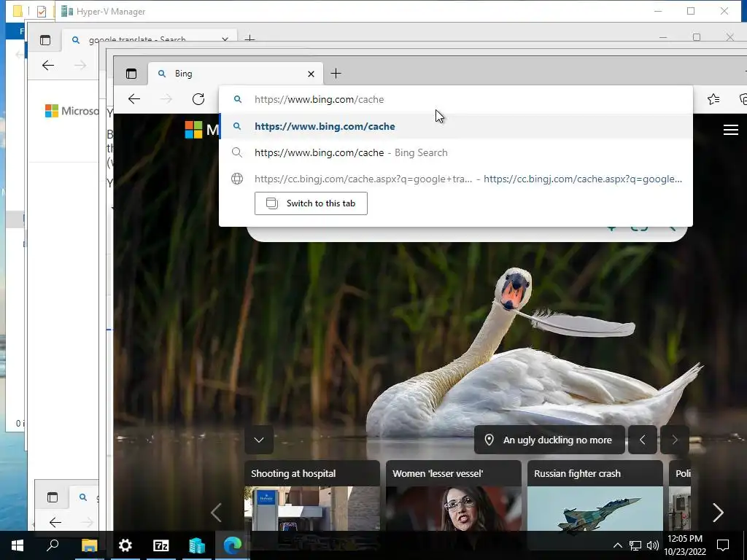
Task: Click the Back arrow in the front Bing window
Action: (134, 99)
